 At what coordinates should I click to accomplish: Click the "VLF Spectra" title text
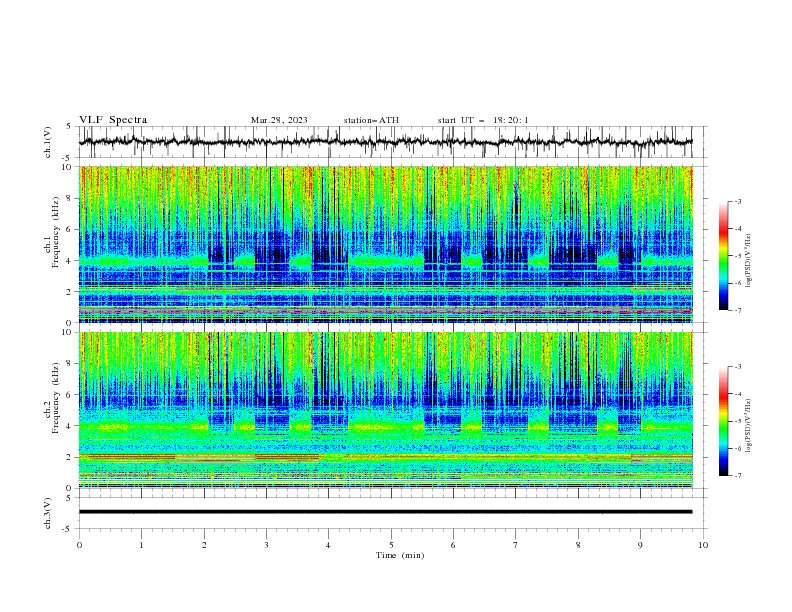click(x=113, y=120)
